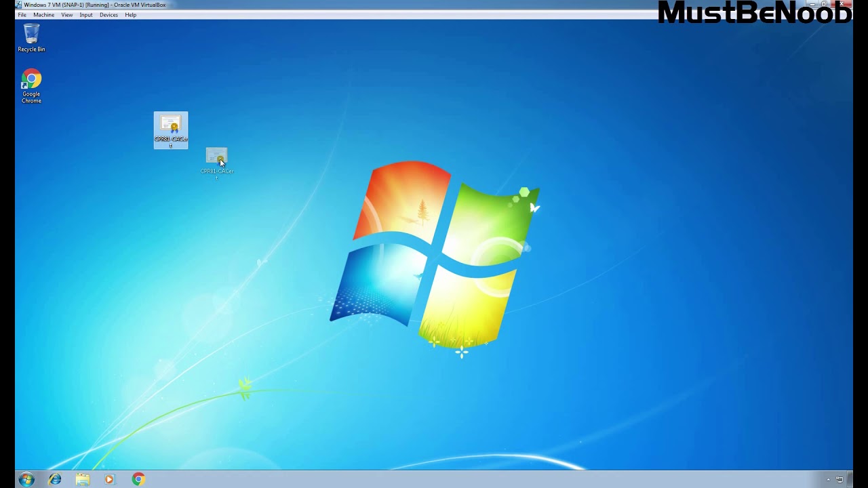Open the Windows Start orb

click(26, 479)
